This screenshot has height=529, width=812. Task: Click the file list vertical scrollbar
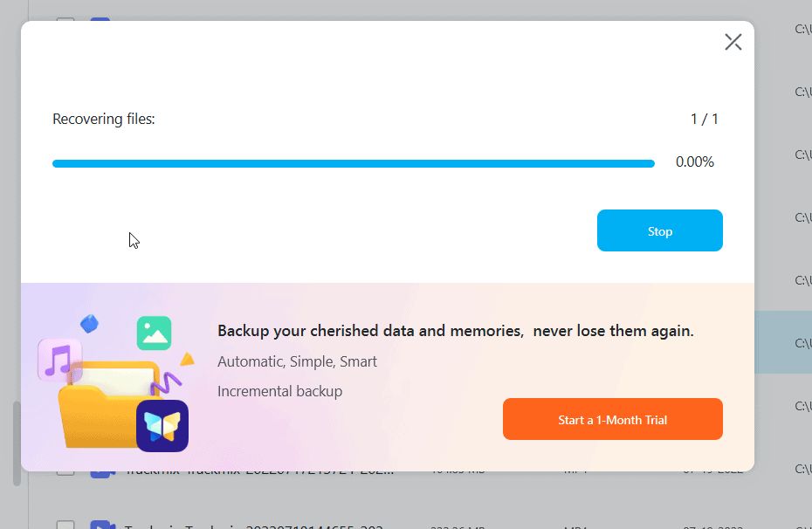[16, 441]
